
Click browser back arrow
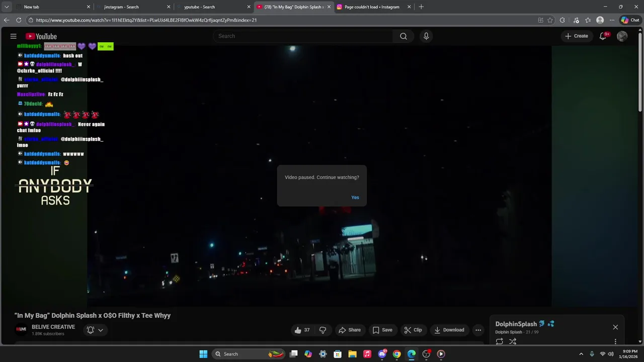7,20
